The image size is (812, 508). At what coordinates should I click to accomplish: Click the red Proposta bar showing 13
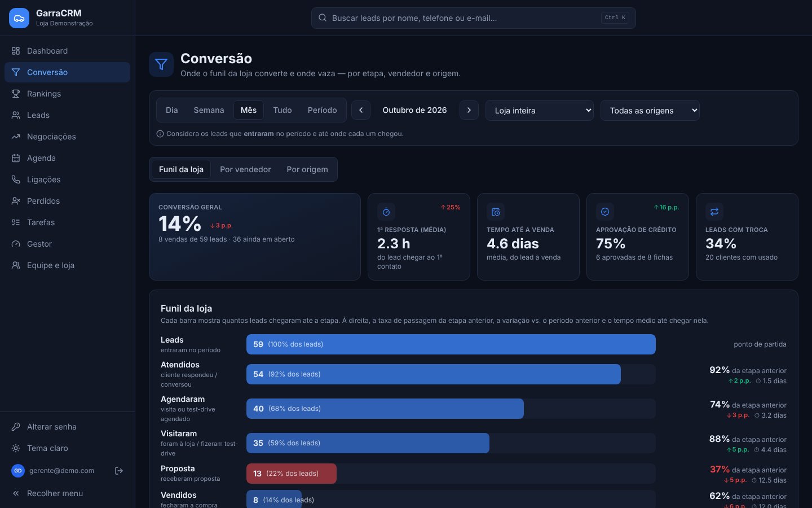(292, 474)
